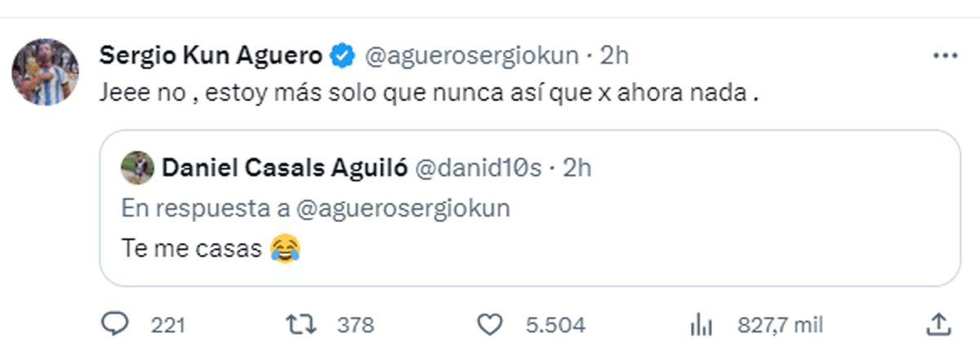
Task: Click the 5.504 likes count
Action: point(555,325)
